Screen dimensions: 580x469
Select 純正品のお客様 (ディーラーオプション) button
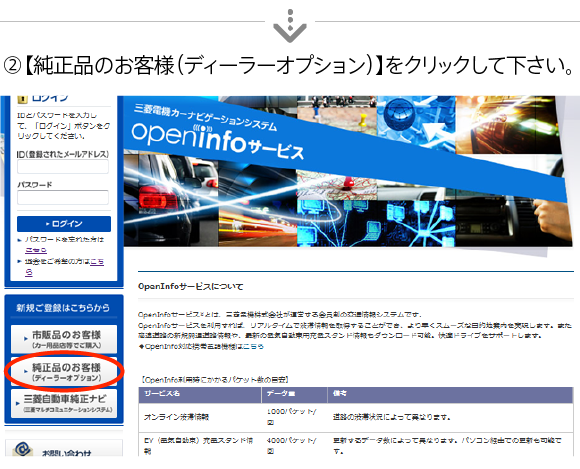pos(64,372)
